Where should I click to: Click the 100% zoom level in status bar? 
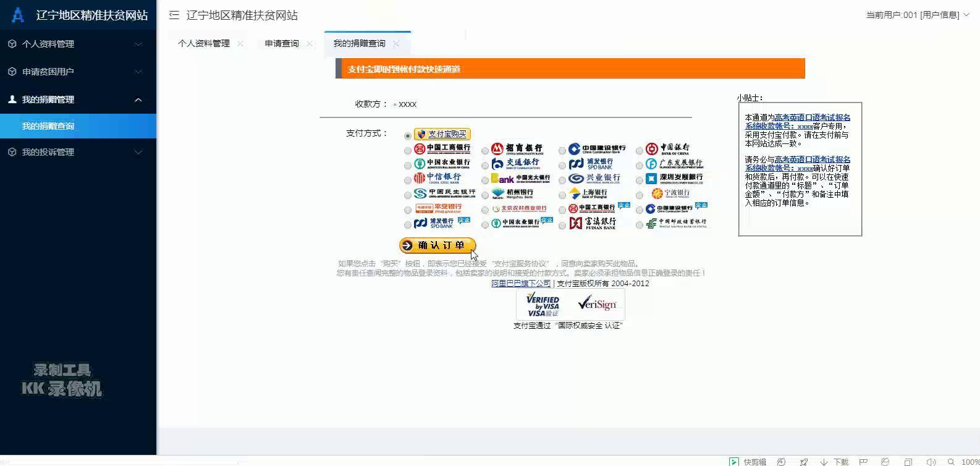(970, 462)
